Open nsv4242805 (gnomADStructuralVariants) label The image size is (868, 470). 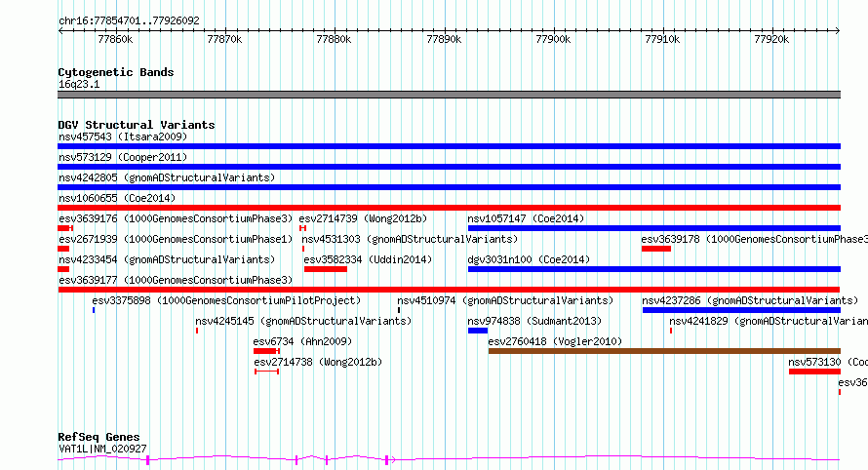[167, 177]
